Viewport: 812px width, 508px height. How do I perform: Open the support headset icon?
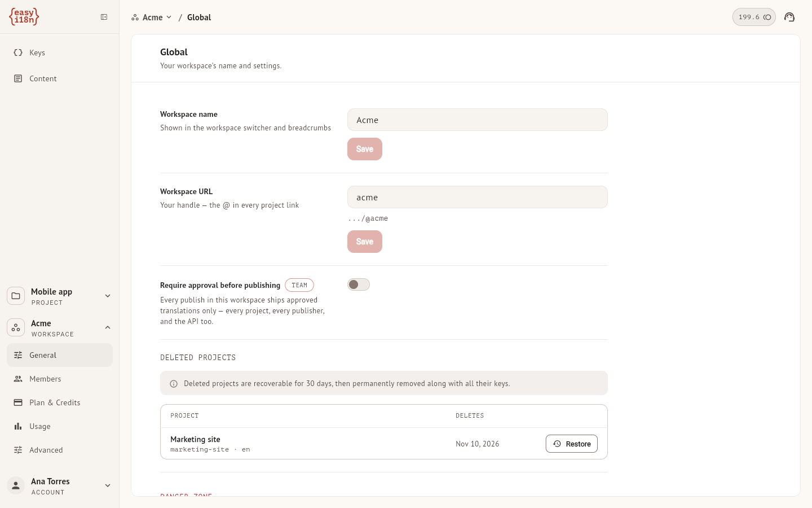tap(789, 17)
